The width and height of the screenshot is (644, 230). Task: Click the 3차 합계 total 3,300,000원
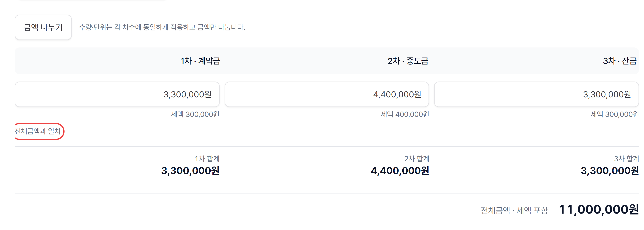(x=610, y=171)
